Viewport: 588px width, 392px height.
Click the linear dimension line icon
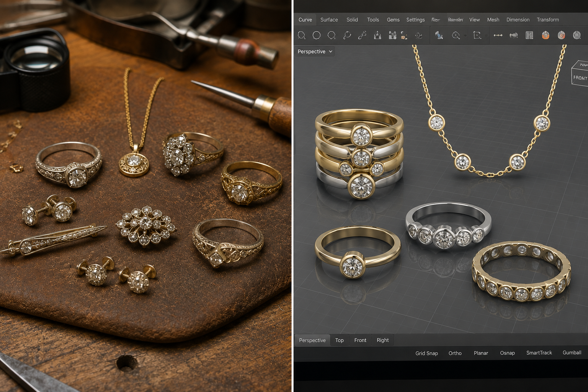click(498, 35)
